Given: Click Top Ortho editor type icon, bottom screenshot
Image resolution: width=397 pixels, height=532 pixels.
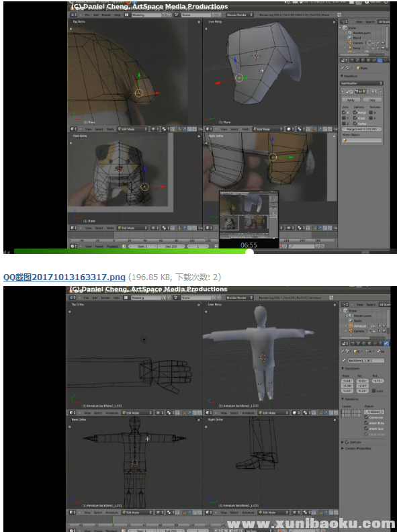Looking at the screenshot, I should click(x=72, y=412).
